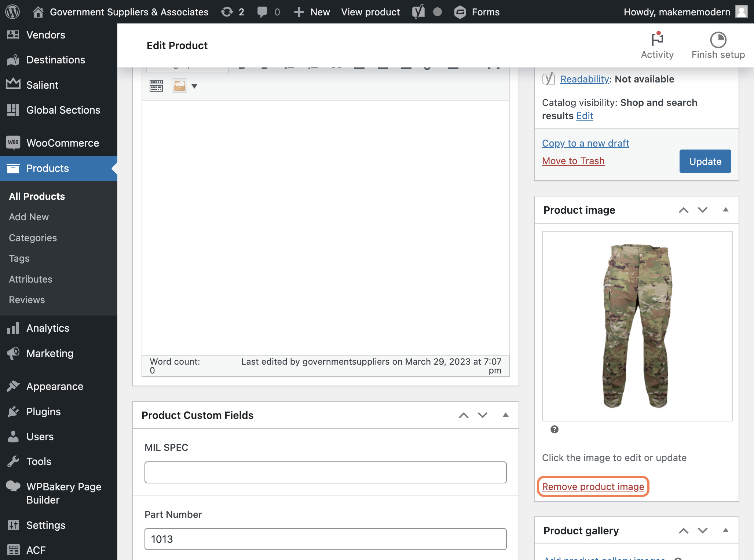The height and width of the screenshot is (560, 754).
Task: Collapse the Product Custom Fields panel
Action: tap(505, 415)
